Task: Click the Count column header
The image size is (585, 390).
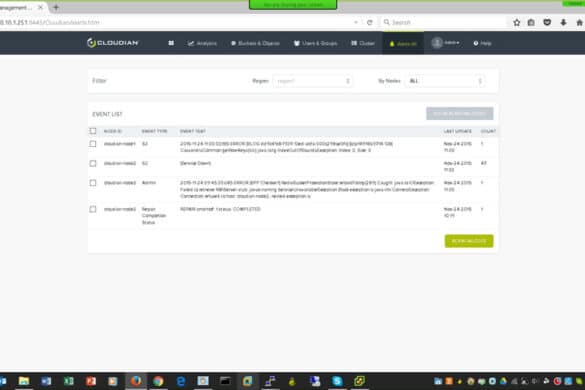Action: [x=488, y=131]
